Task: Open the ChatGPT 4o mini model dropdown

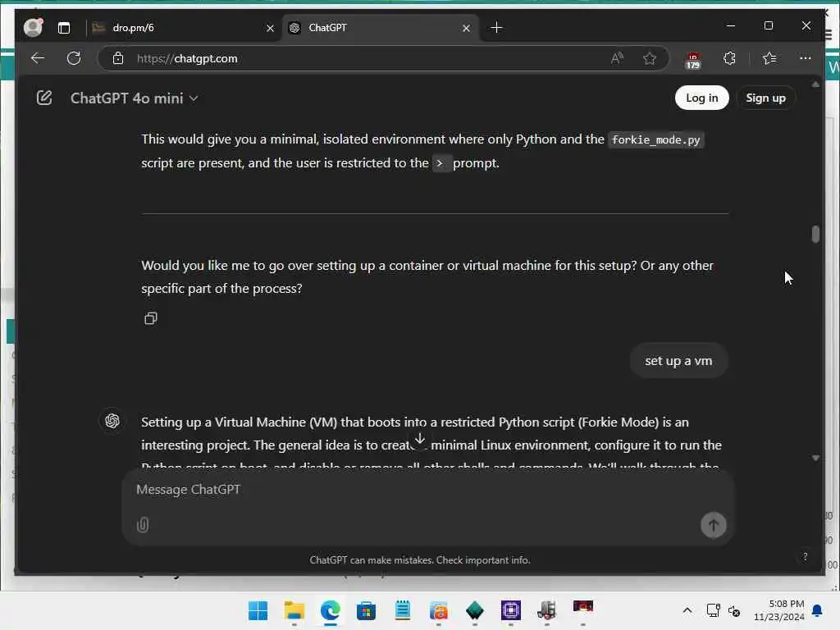Action: click(135, 98)
